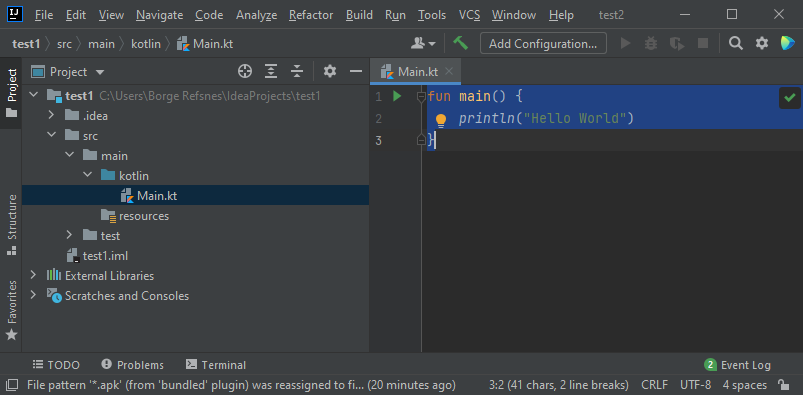The image size is (803, 395).
Task: Click the 4 spaces indent widget
Action: [x=745, y=385]
